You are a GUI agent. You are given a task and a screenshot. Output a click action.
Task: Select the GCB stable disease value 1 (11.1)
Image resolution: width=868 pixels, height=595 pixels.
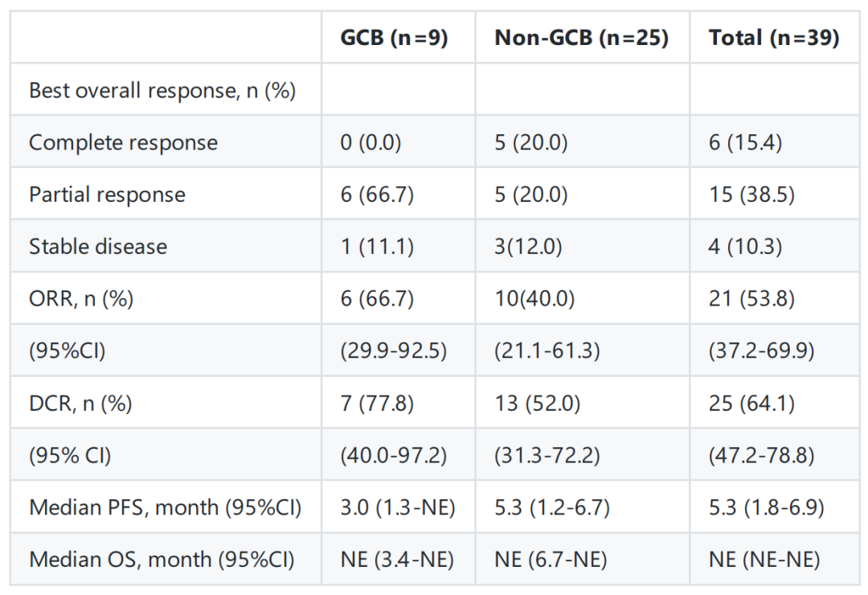pos(377,246)
